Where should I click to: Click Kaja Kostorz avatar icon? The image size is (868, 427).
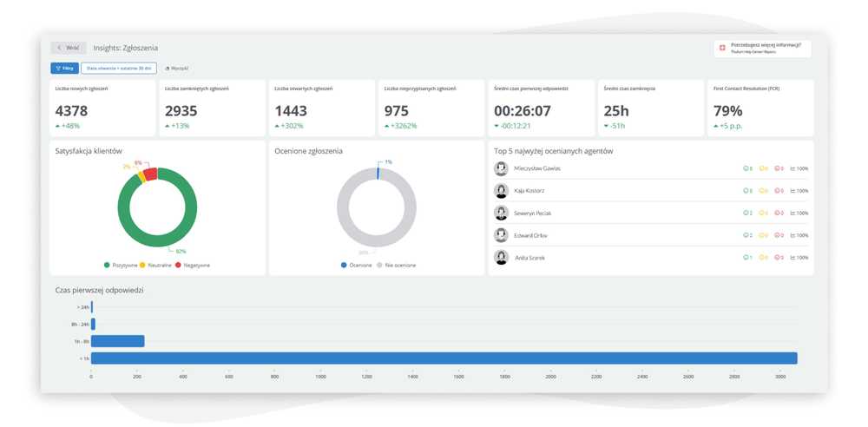(x=501, y=191)
